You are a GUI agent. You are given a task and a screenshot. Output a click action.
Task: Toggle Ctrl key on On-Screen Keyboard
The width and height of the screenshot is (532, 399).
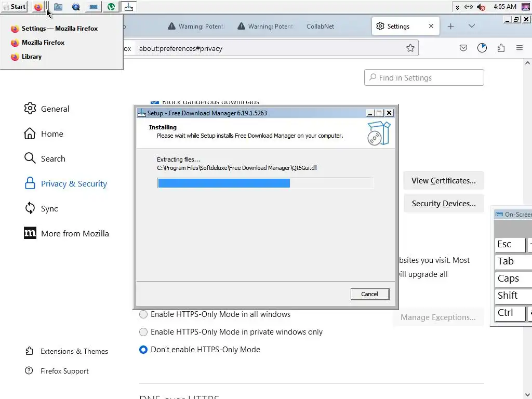tap(510, 313)
